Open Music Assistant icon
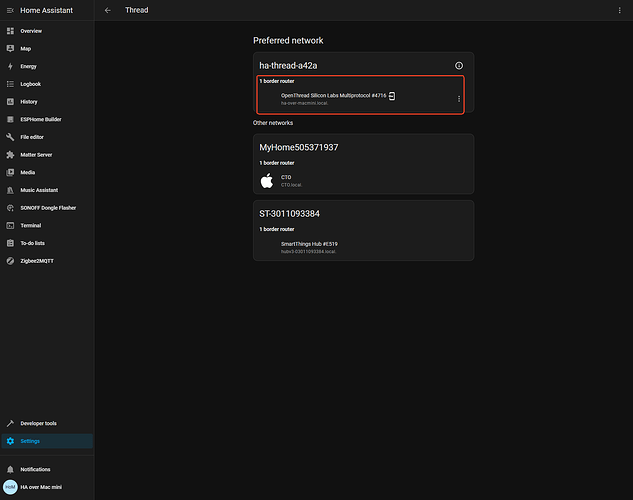Screen dimensions: 633x500 pyautogui.click(x=10, y=190)
